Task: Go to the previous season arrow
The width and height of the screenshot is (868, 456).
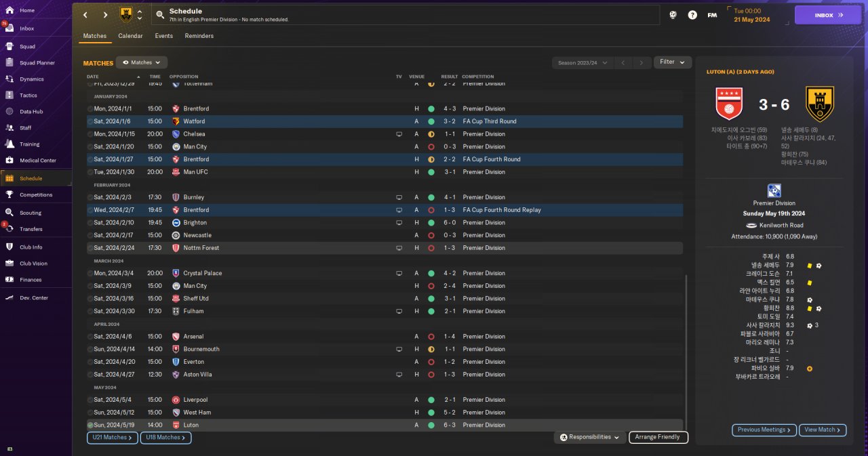Action: [x=623, y=62]
